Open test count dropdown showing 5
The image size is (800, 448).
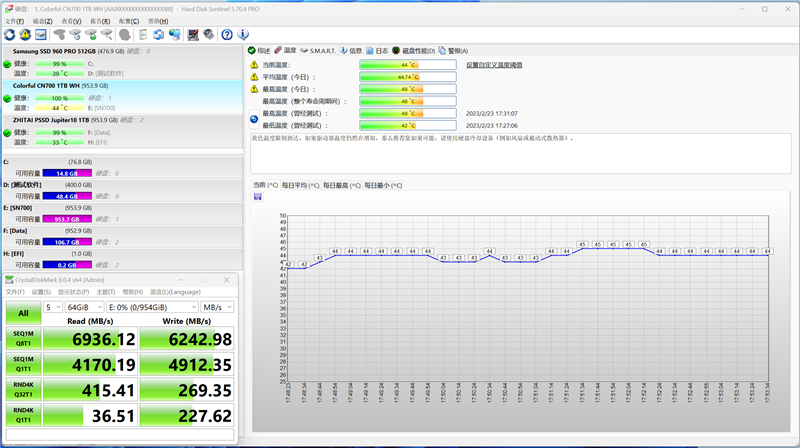(x=53, y=307)
